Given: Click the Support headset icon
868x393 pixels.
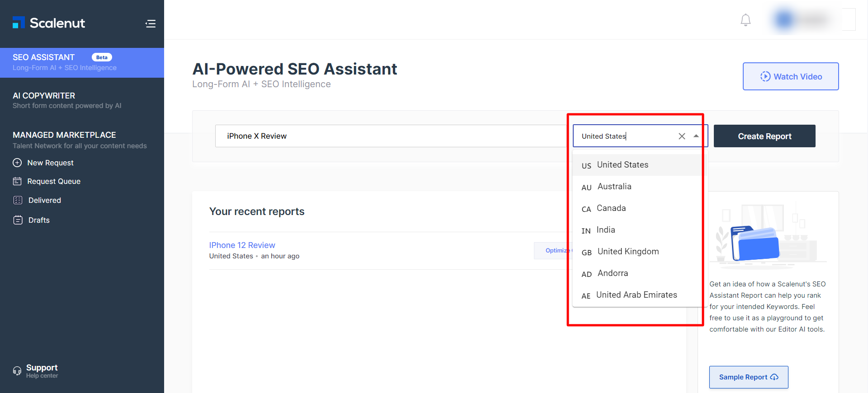Looking at the screenshot, I should coord(17,371).
